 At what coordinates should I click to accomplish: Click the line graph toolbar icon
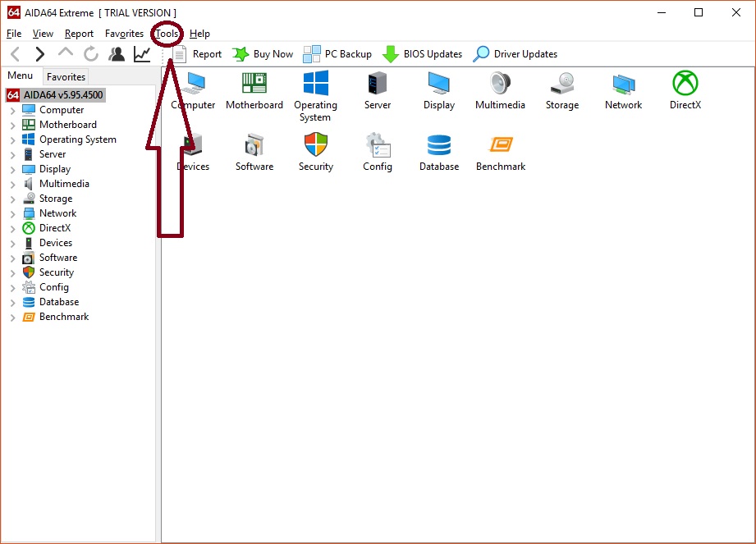[142, 54]
